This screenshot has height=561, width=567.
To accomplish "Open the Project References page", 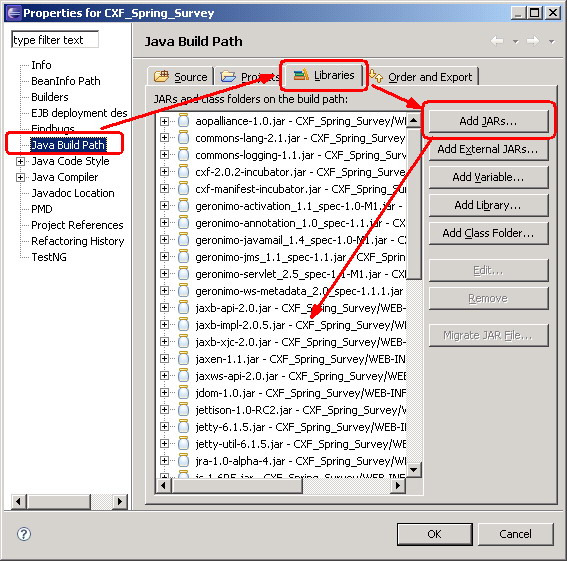I will (x=77, y=225).
